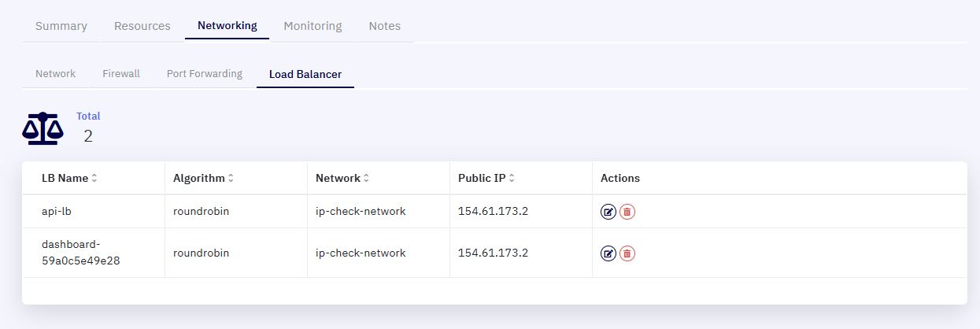Image resolution: width=980 pixels, height=329 pixels.
Task: Show the Port Forwarding sub-tab
Action: click(x=205, y=74)
